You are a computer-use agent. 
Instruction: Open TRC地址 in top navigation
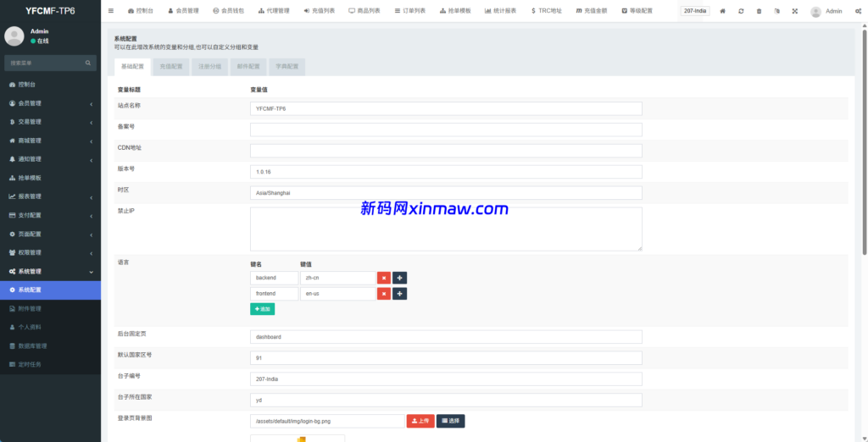tap(546, 11)
